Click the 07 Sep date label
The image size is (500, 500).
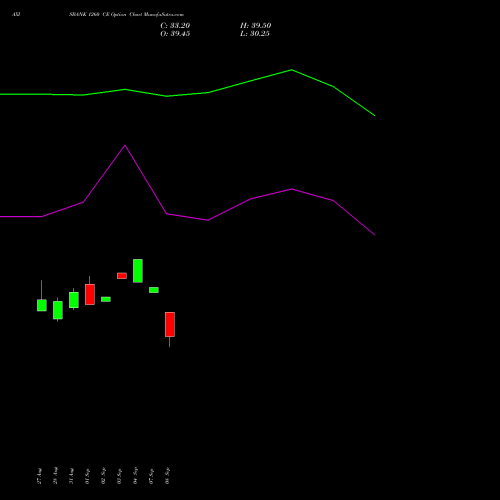click(151, 476)
